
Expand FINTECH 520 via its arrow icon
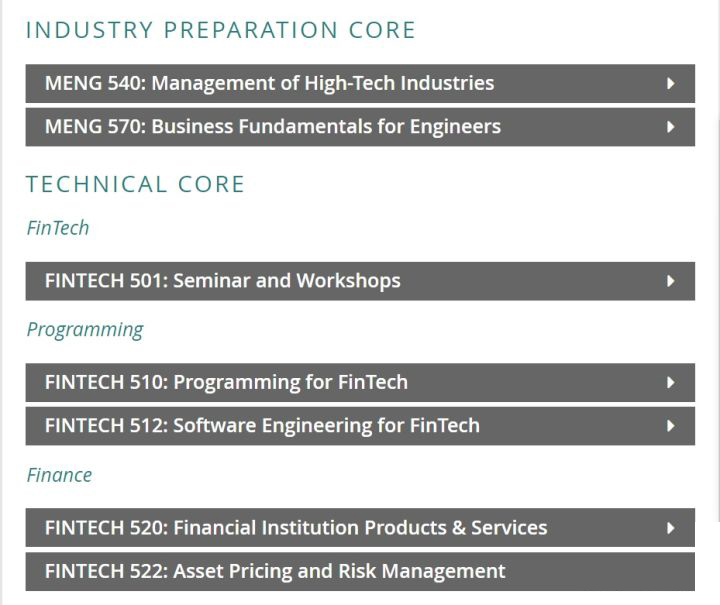point(671,528)
